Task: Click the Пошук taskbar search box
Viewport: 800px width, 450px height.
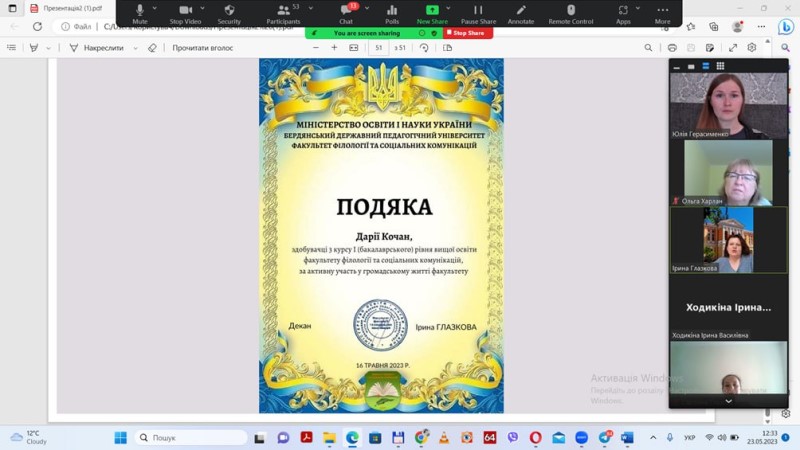Action: tap(191, 438)
